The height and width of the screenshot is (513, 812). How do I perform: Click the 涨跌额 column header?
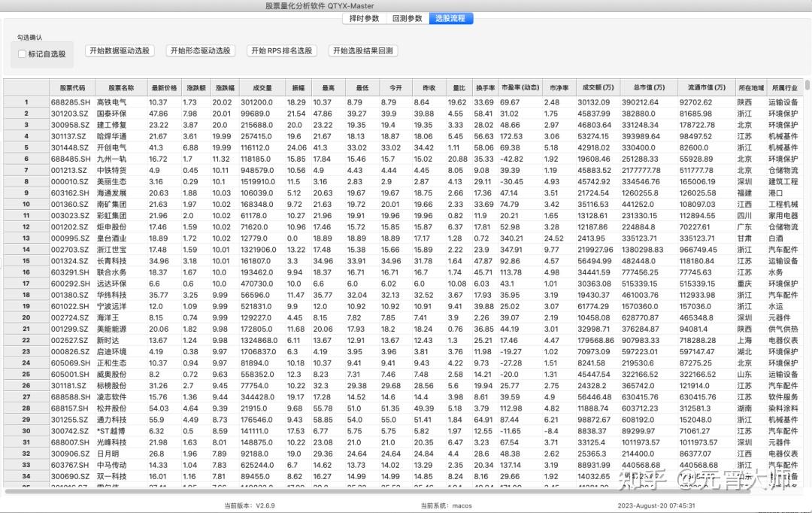[x=196, y=88]
